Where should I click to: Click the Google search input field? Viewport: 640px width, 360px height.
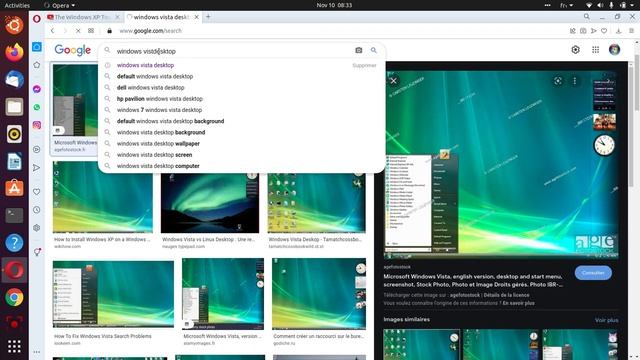tap(233, 51)
